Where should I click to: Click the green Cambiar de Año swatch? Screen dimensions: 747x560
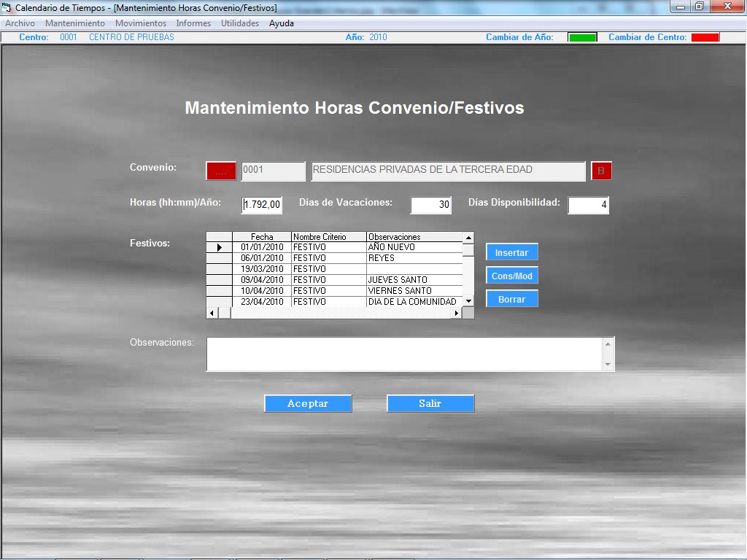click(582, 37)
